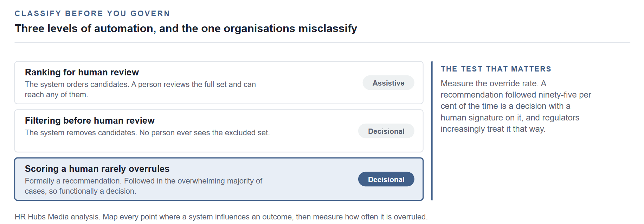Select the Filtering before human review heading
644x224 pixels.
(x=90, y=120)
